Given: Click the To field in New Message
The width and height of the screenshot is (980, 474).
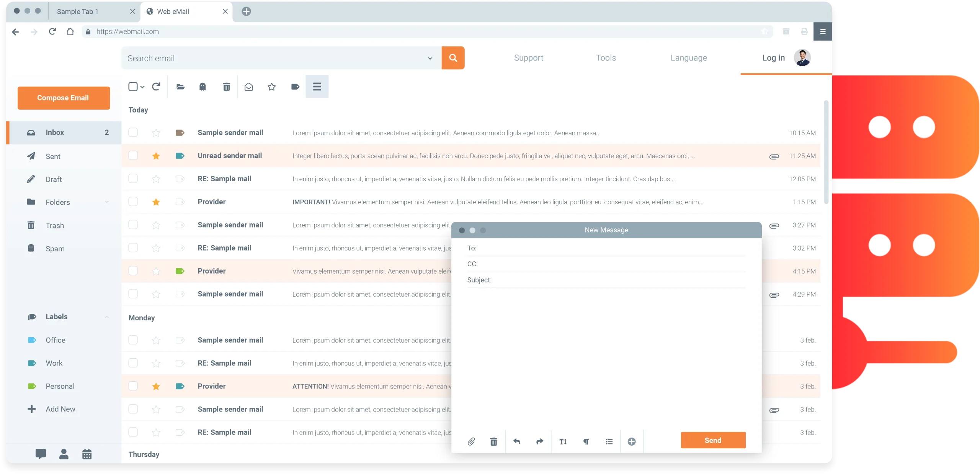Looking at the screenshot, I should tap(606, 248).
